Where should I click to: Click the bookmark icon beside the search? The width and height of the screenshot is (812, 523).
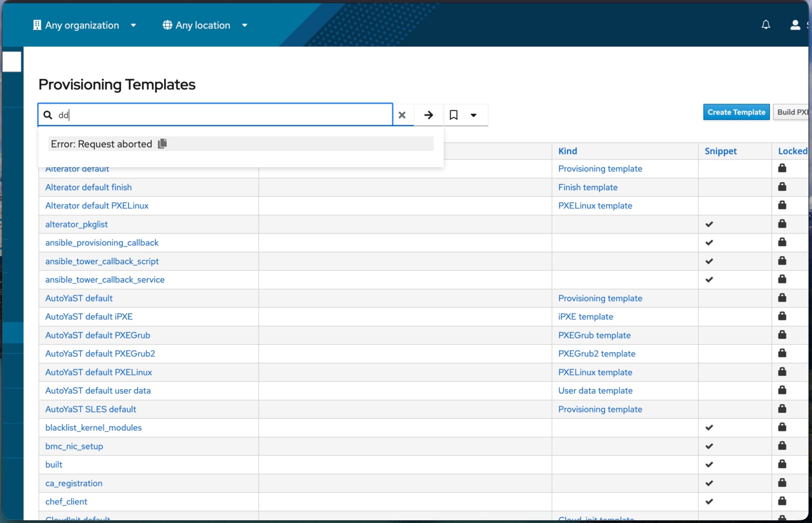point(453,115)
